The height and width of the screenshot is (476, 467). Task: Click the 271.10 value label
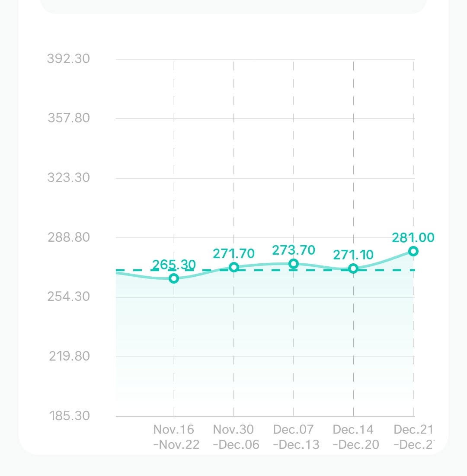353,255
